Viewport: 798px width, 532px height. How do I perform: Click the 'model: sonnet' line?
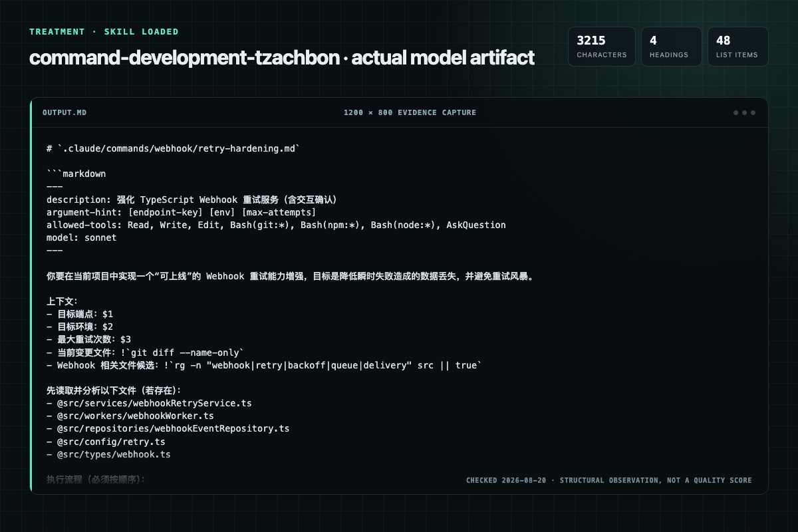click(x=81, y=237)
